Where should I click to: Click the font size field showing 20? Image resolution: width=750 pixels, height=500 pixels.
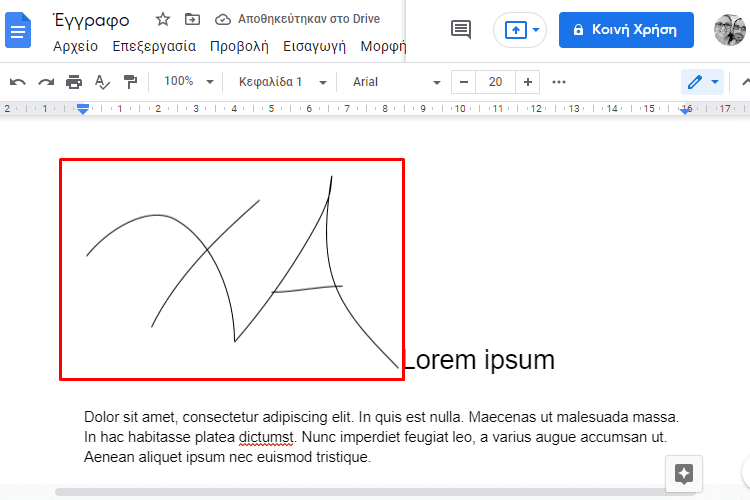(x=496, y=82)
